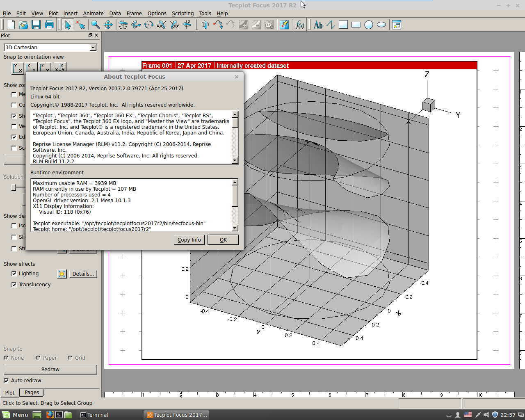The image size is (525, 420).
Task: Undock the Plot sidebar panel
Action: 90,35
